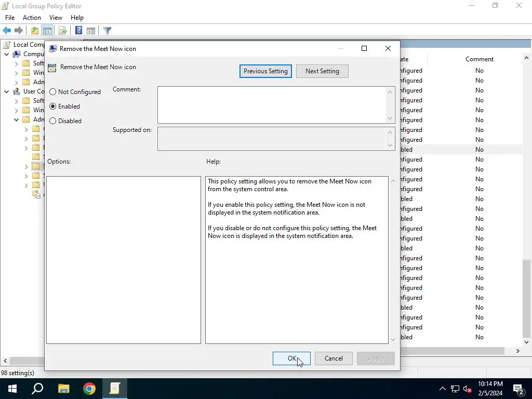
Task: Click the Next Setting button
Action: (x=322, y=71)
